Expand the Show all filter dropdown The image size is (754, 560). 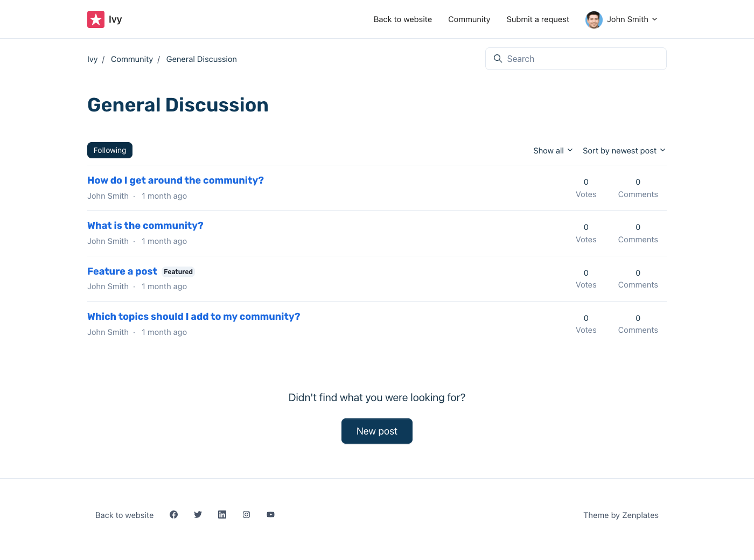553,151
